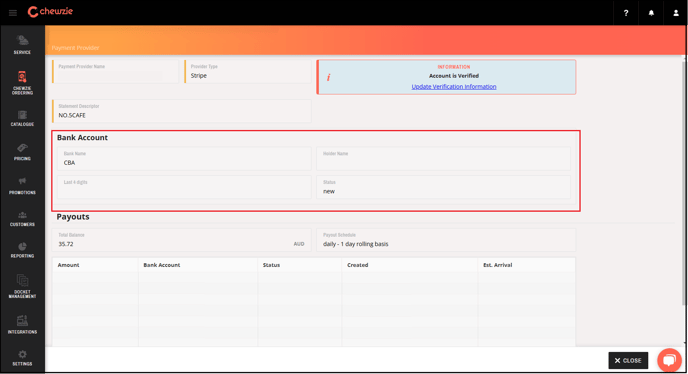Open Reporting in sidebar
The image size is (688, 374).
(22, 250)
